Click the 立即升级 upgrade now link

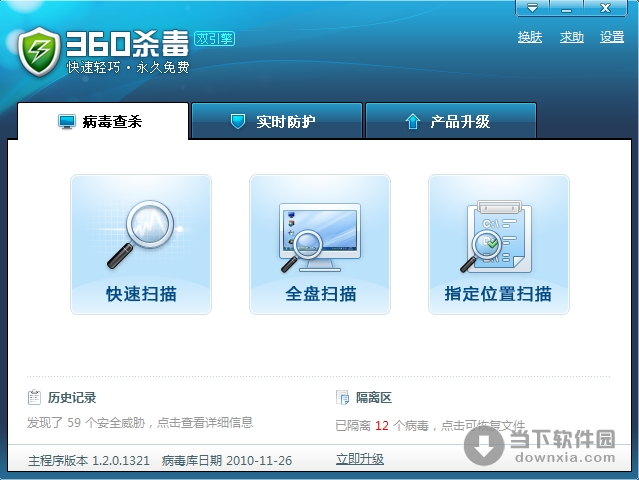[360, 459]
